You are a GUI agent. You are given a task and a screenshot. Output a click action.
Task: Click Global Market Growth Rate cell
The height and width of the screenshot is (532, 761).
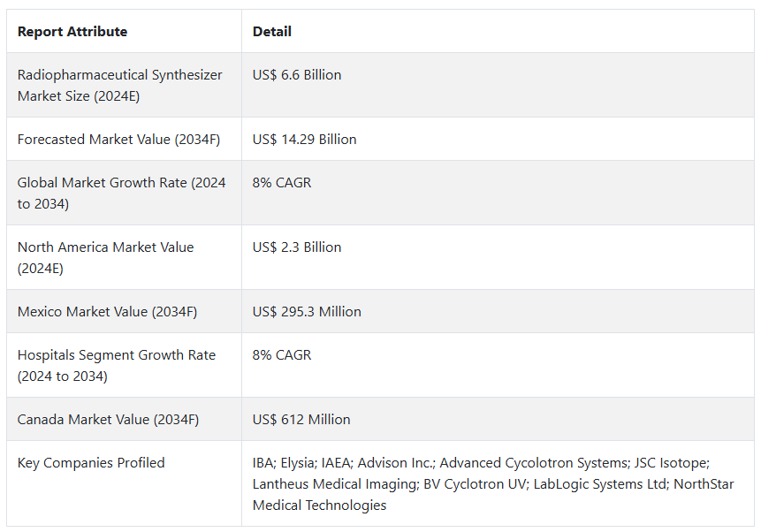121,193
